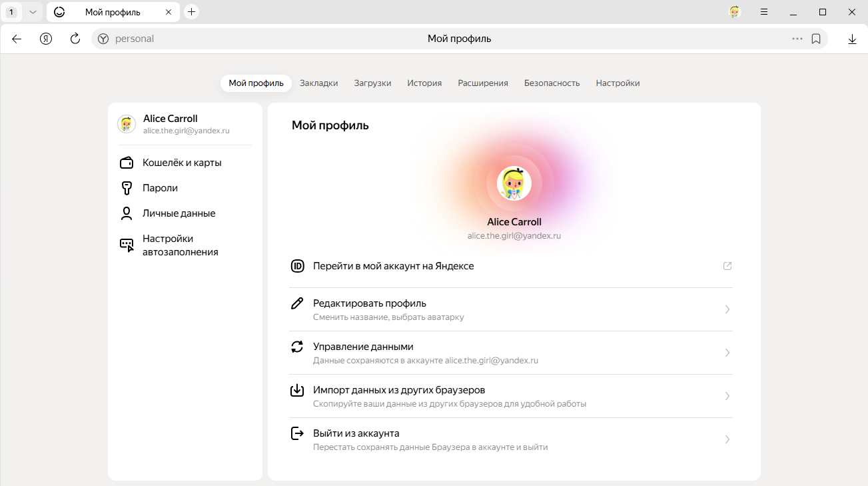Expand the Управление данными chevron

727,353
